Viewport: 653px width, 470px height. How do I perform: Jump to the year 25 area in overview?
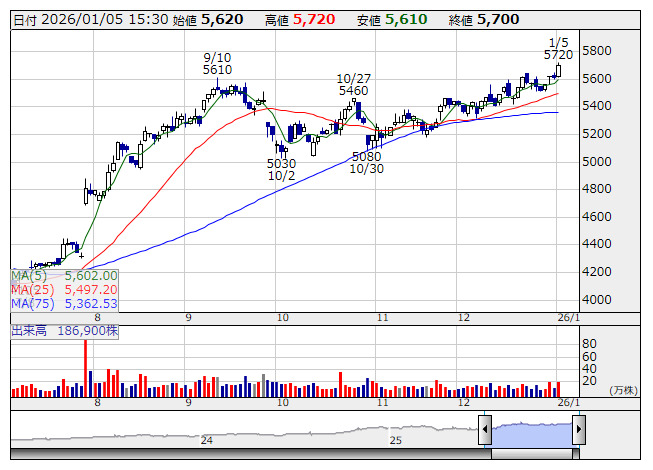396,439
